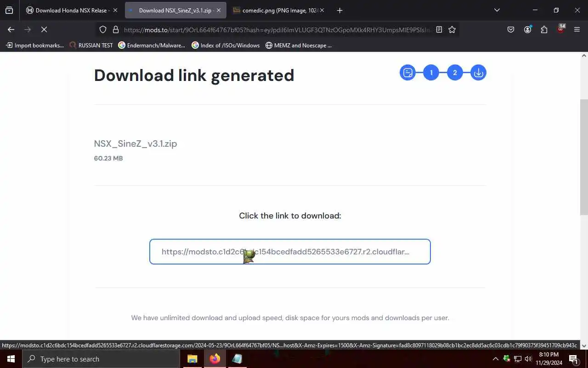Click scrollbar up arrow
Screen dimensions: 588x368
(x=584, y=55)
